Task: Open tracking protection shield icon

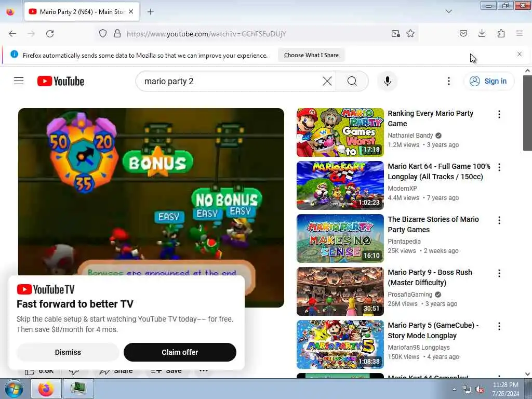Action: (x=103, y=34)
